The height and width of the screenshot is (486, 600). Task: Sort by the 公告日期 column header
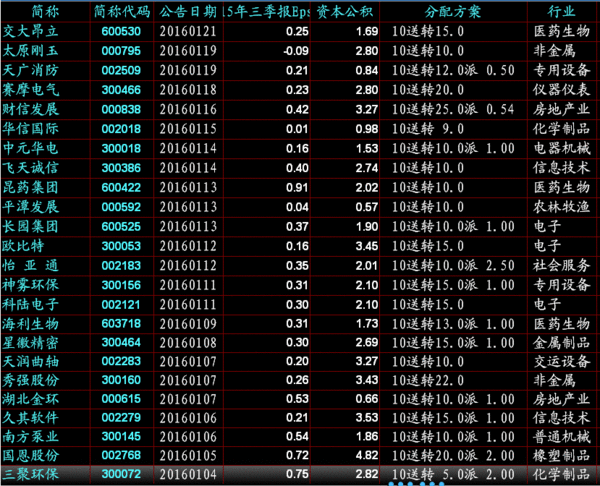pyautogui.click(x=188, y=12)
